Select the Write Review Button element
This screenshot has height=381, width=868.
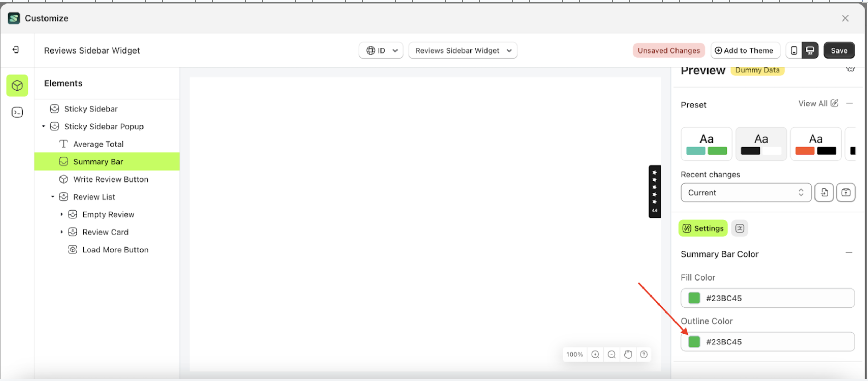[110, 179]
